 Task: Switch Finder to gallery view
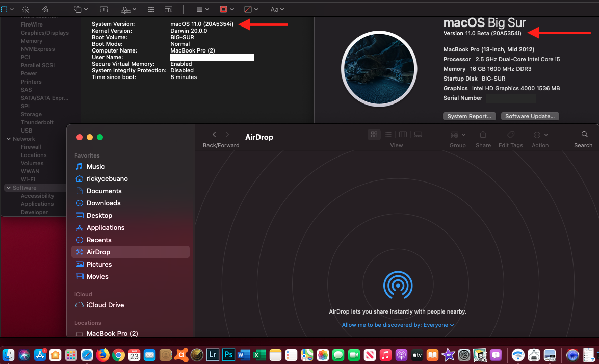tap(418, 134)
